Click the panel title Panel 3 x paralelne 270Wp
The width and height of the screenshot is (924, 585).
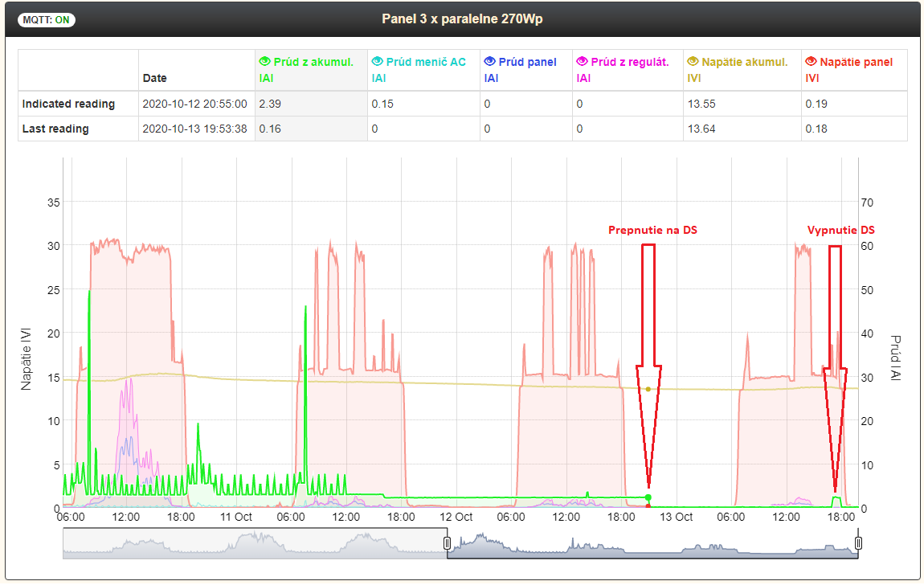click(x=462, y=18)
